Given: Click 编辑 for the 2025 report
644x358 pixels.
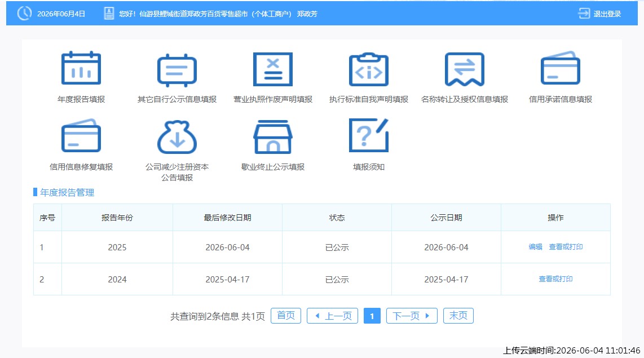Looking at the screenshot, I should point(535,247).
